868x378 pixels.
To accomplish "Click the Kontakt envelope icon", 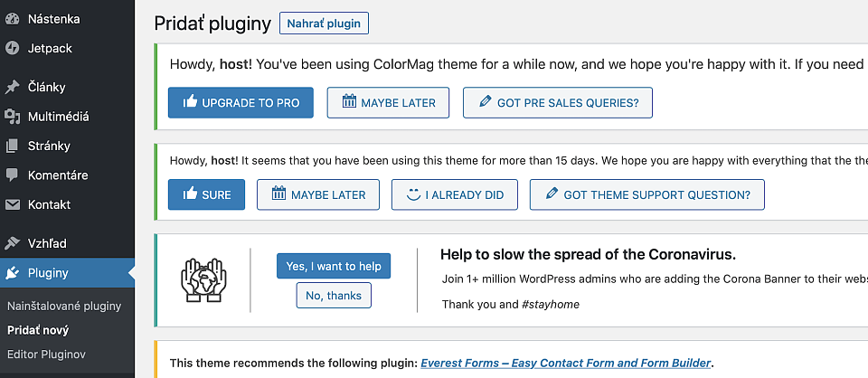I will 12,204.
